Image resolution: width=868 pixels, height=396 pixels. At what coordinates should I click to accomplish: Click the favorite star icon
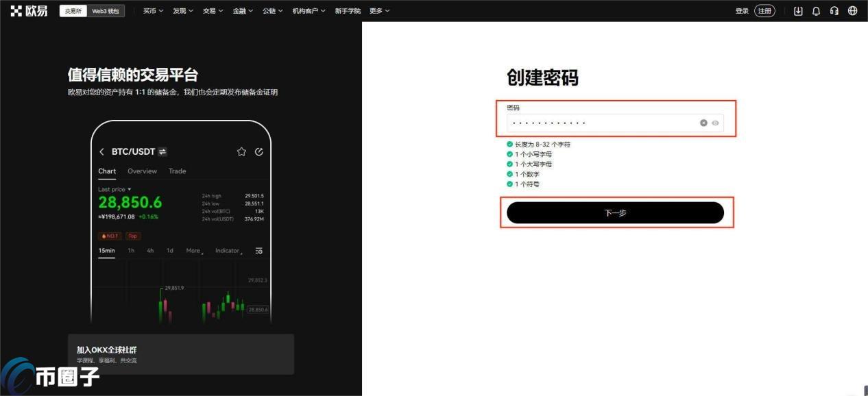pyautogui.click(x=241, y=151)
